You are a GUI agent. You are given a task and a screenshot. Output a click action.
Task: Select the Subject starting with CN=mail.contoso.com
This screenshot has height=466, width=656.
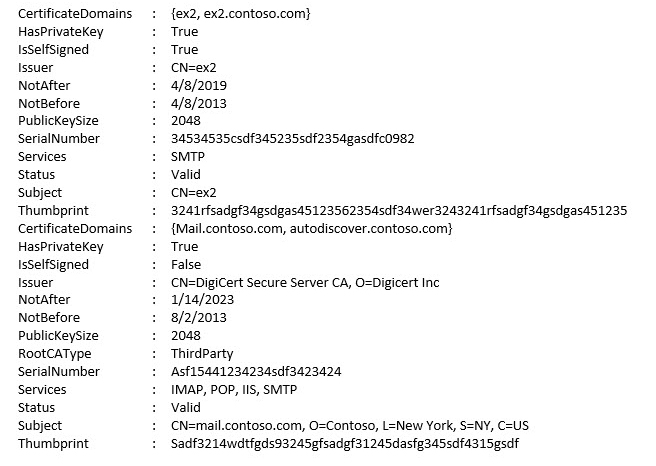point(350,425)
